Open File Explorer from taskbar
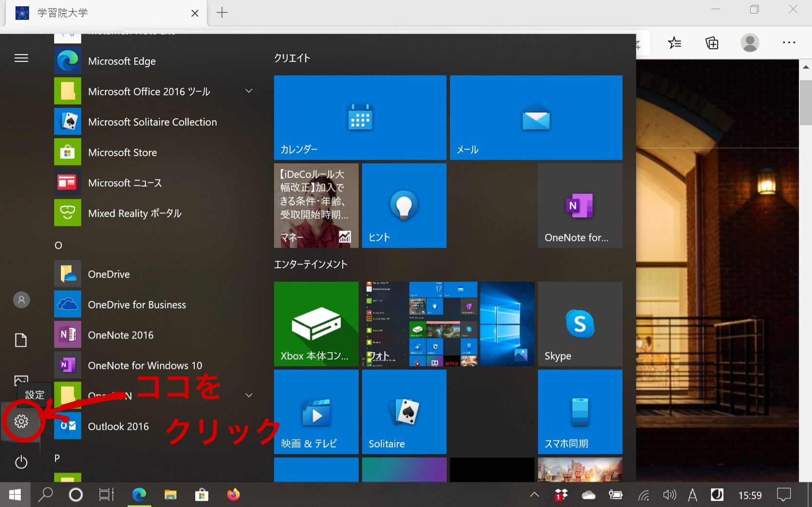This screenshot has width=812, height=507. pos(170,495)
